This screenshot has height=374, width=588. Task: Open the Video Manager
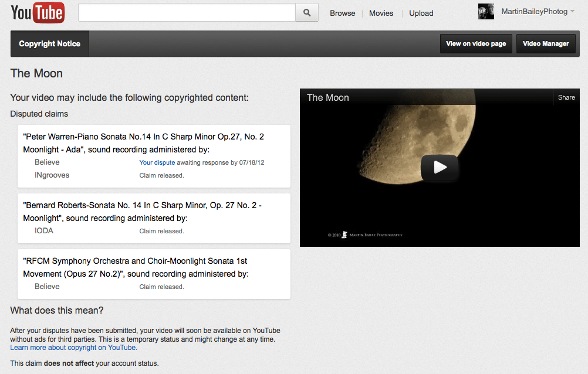point(546,44)
